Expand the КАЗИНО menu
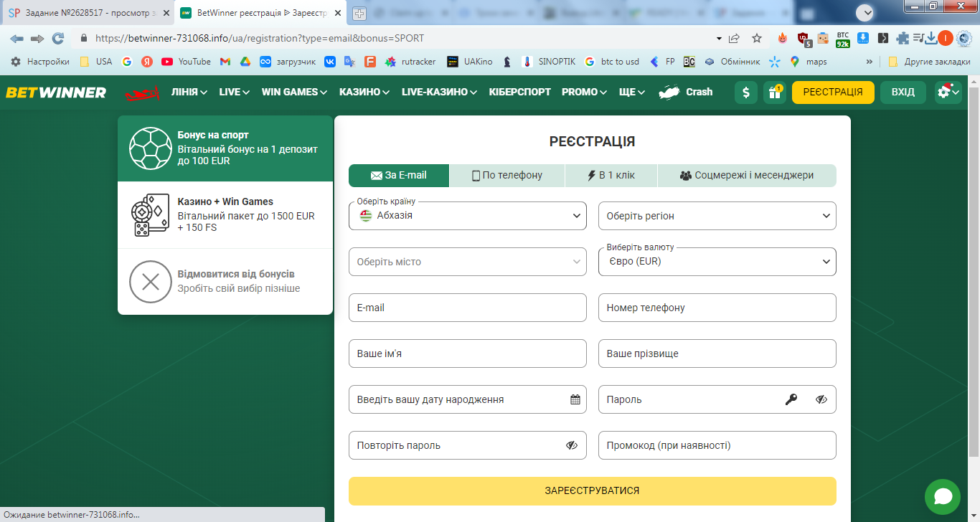The height and width of the screenshot is (522, 980). click(364, 92)
